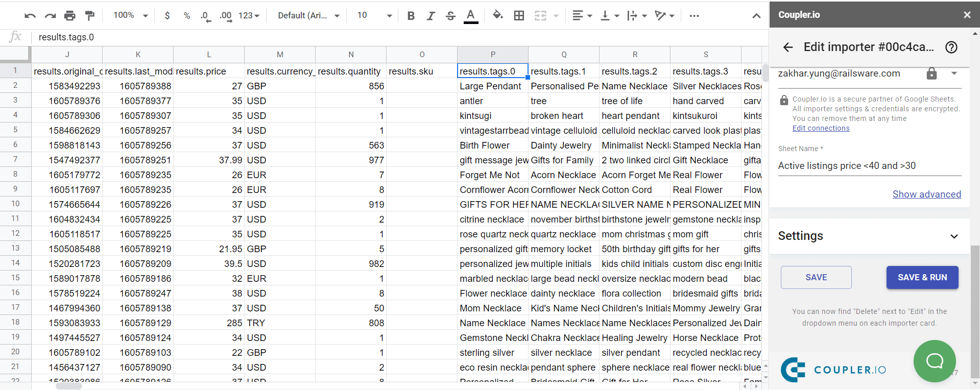Screen dimensions: 980x390
Task: Print the spreadsheet
Action: (70, 16)
